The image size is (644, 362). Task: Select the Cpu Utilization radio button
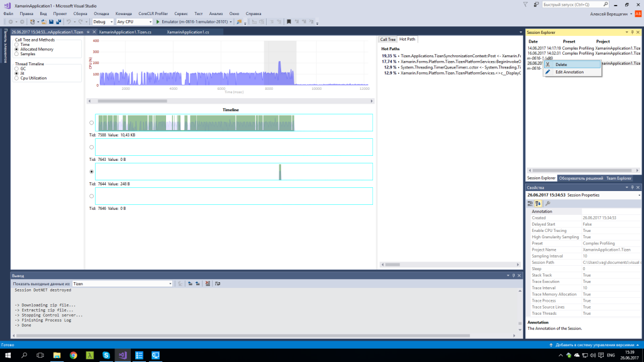click(17, 78)
